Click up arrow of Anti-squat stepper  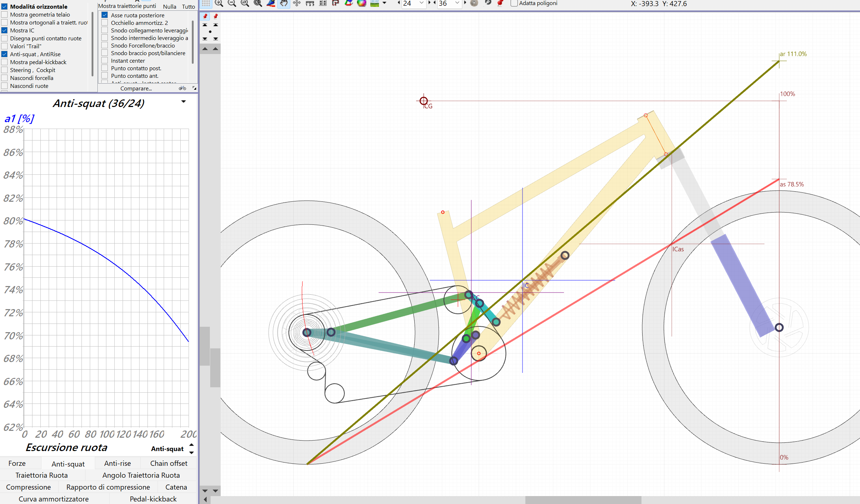tap(191, 445)
